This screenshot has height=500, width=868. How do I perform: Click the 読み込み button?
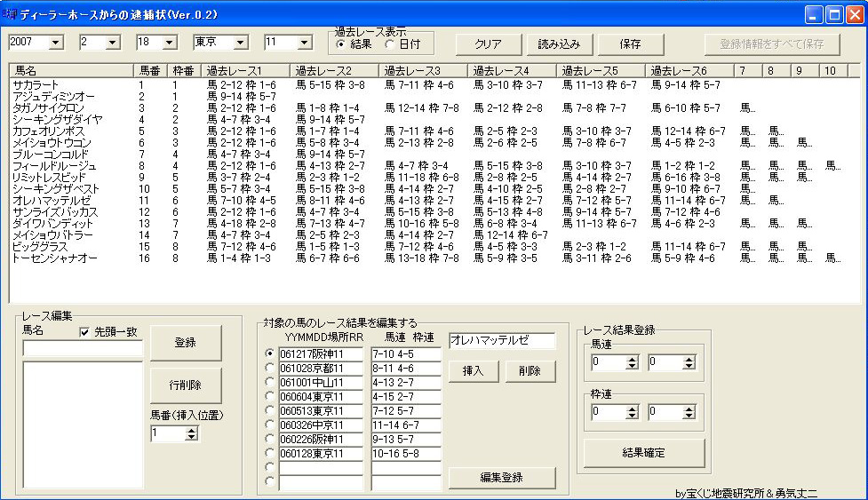(x=559, y=44)
